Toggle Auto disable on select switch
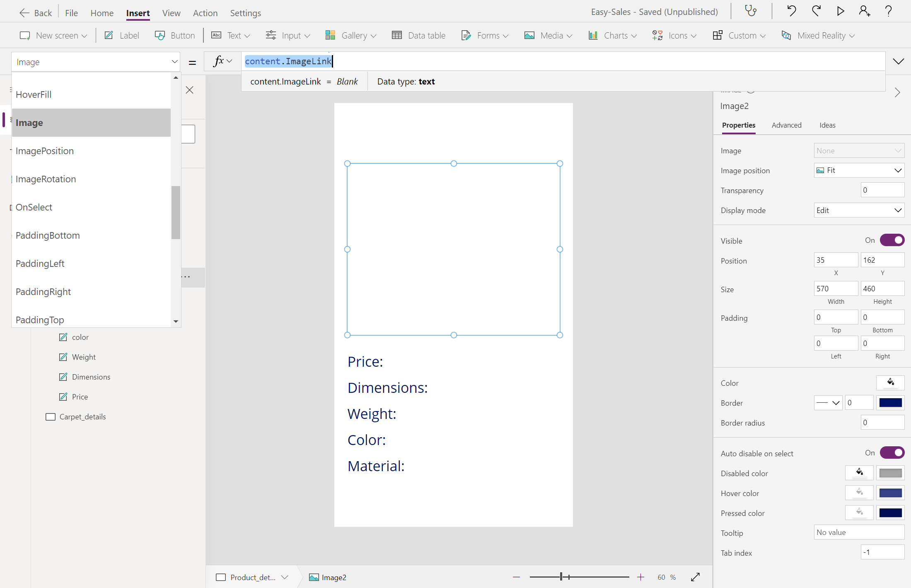Viewport: 911px width, 588px height. (892, 453)
